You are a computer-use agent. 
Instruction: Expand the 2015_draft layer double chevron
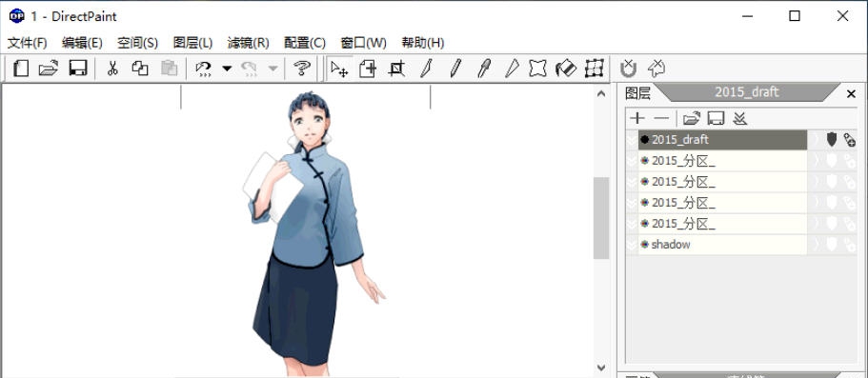[x=632, y=139]
